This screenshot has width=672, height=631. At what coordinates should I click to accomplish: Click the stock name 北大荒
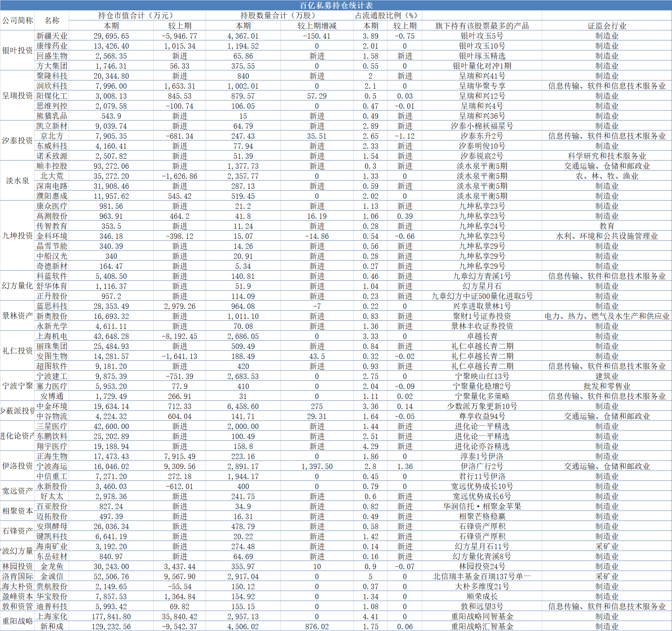click(x=52, y=176)
